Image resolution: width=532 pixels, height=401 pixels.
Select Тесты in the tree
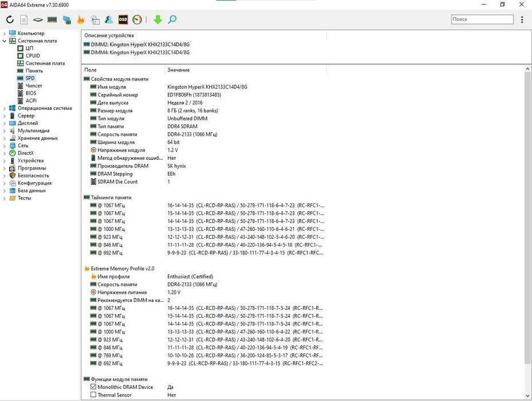[x=21, y=198]
